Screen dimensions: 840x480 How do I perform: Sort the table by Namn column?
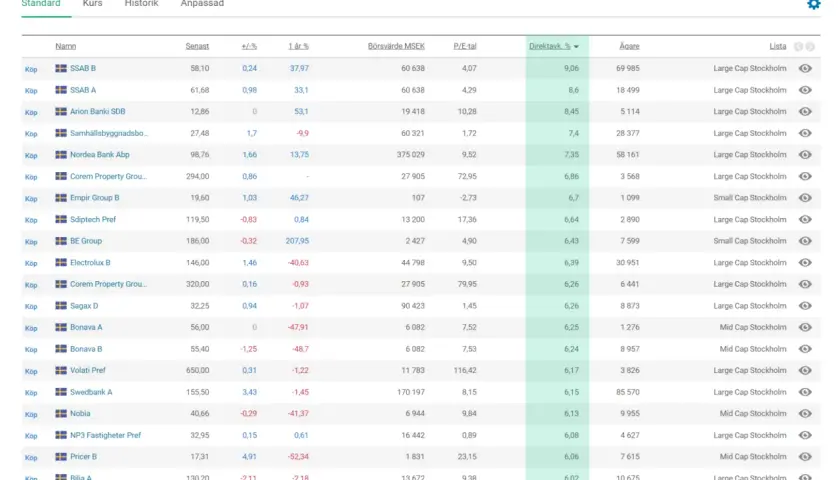point(65,46)
